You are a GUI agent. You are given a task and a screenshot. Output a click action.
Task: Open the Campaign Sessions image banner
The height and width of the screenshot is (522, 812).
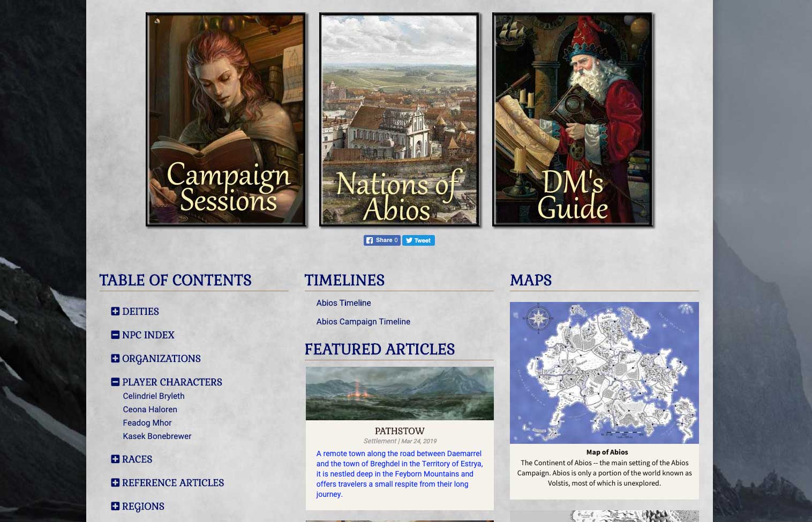226,119
